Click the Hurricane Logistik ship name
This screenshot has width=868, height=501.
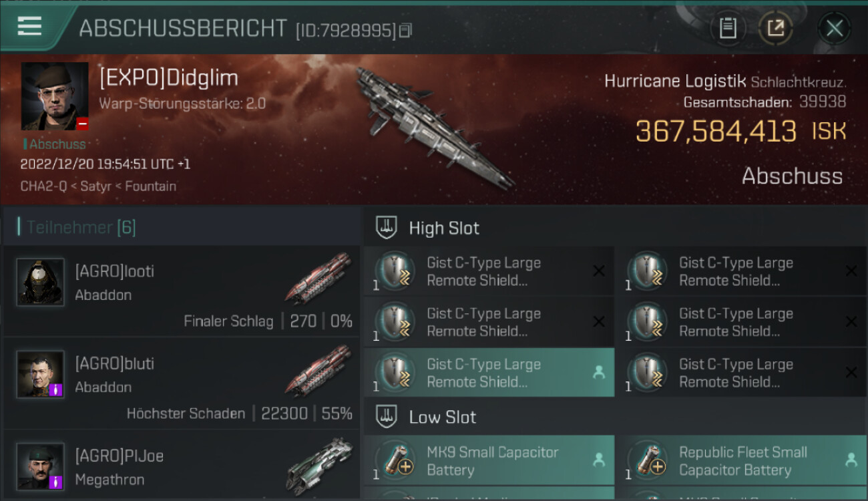click(x=674, y=81)
